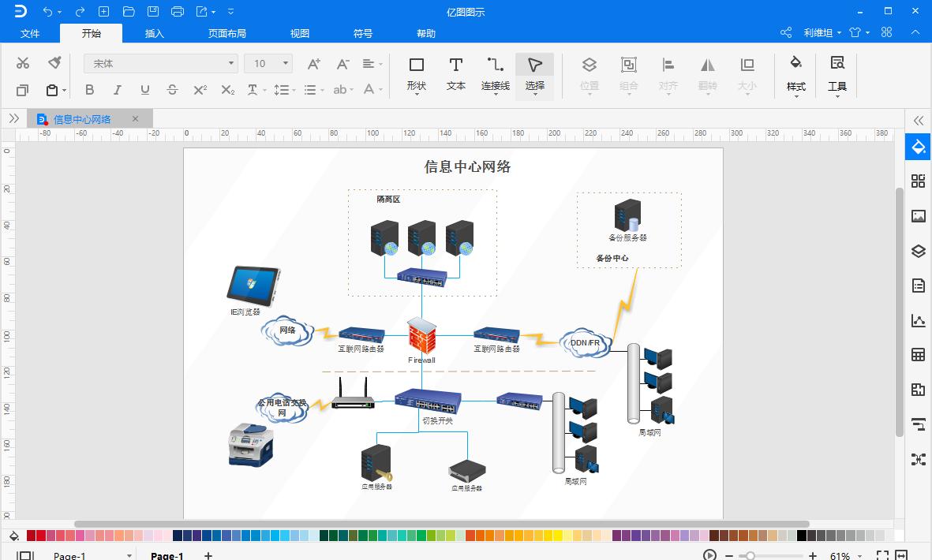Pick the black swatch in color palette
The image size is (932, 560).
point(802,536)
